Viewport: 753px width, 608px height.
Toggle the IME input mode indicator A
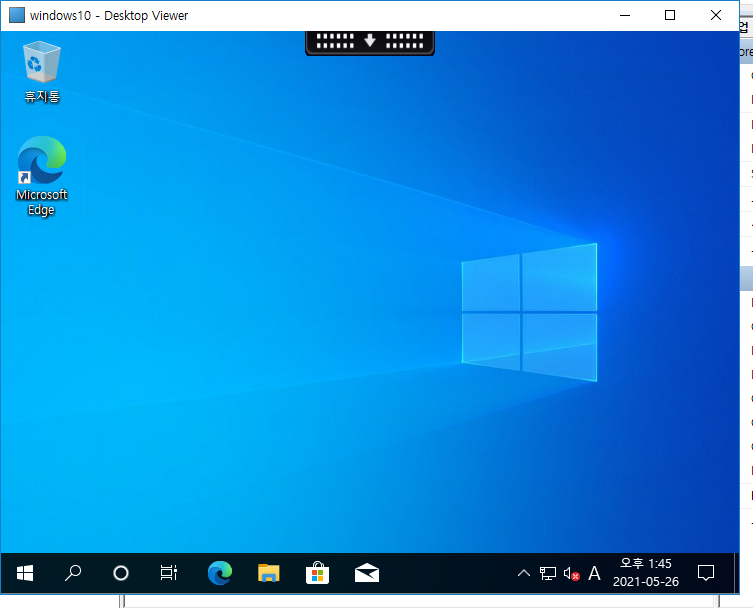(595, 573)
